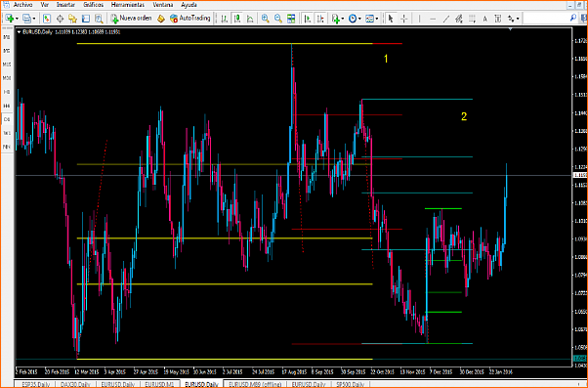Switch to the SP500,Daily chart tab
The image size is (588, 388).
351,384
